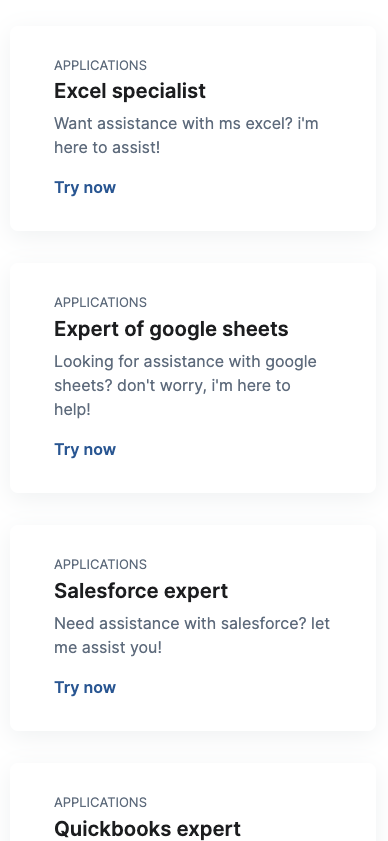Image resolution: width=388 pixels, height=841 pixels.
Task: Click 'sheets? don't worry, i'm here to' line
Action: [x=172, y=386]
